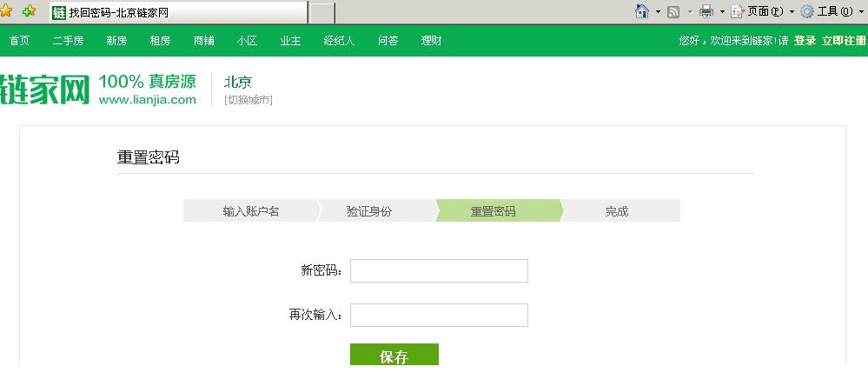Click the 100% 真房源 slogan text
Image resolution: width=868 pixels, height=373 pixels.
coord(147,82)
